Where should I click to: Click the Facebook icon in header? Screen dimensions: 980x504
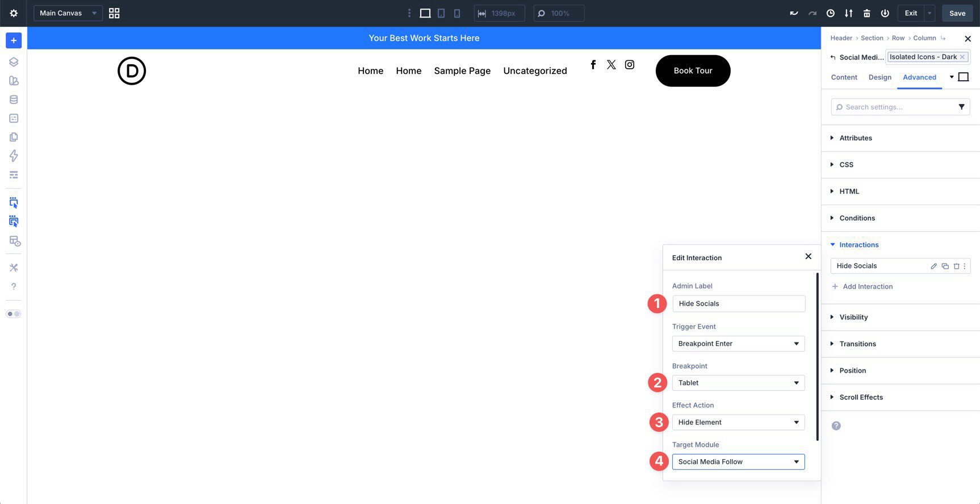(x=593, y=65)
